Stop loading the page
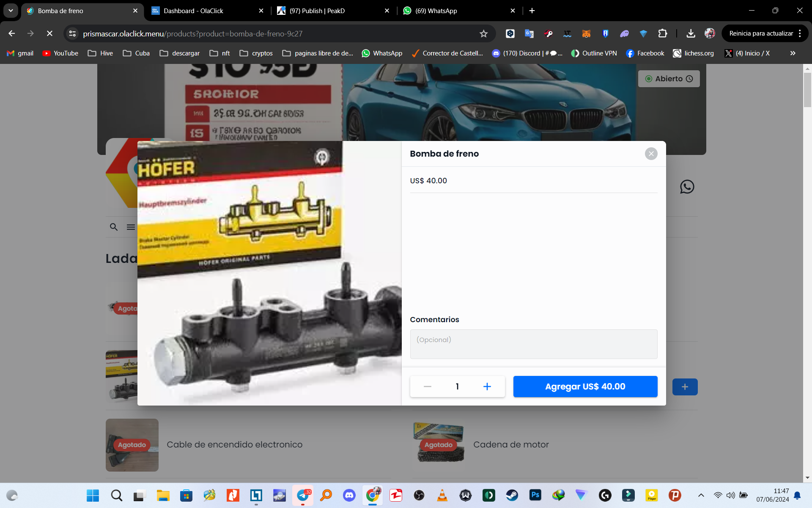The height and width of the screenshot is (508, 812). tap(49, 33)
